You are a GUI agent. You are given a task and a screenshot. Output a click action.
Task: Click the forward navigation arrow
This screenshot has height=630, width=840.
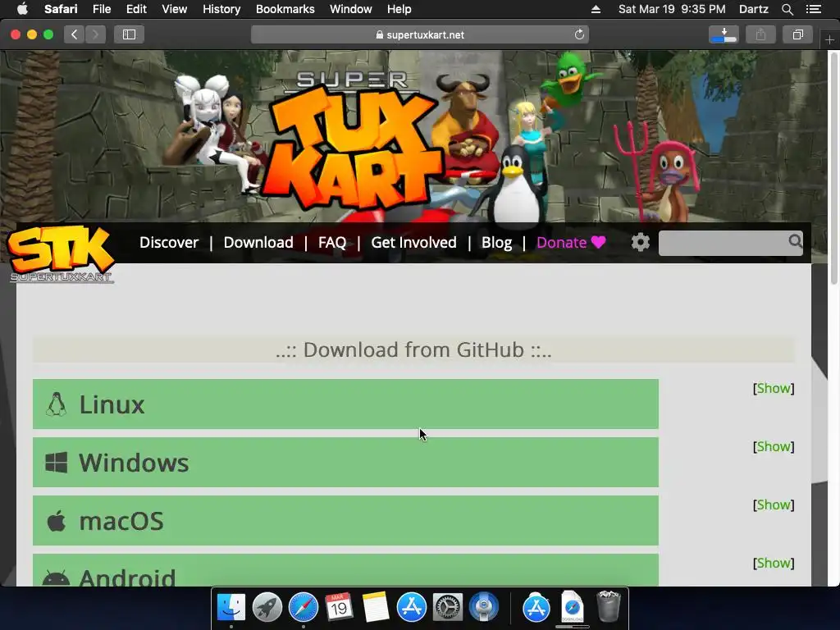pyautogui.click(x=95, y=34)
